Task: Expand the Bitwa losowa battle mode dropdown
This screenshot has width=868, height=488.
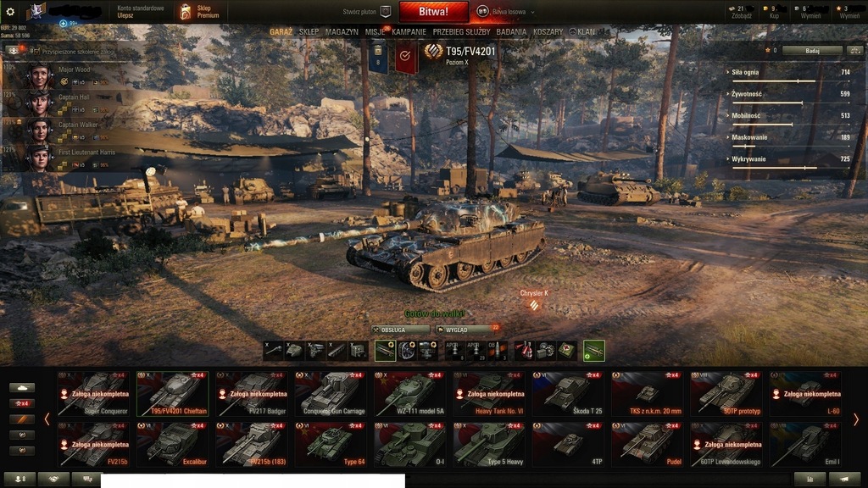Action: pyautogui.click(x=507, y=12)
